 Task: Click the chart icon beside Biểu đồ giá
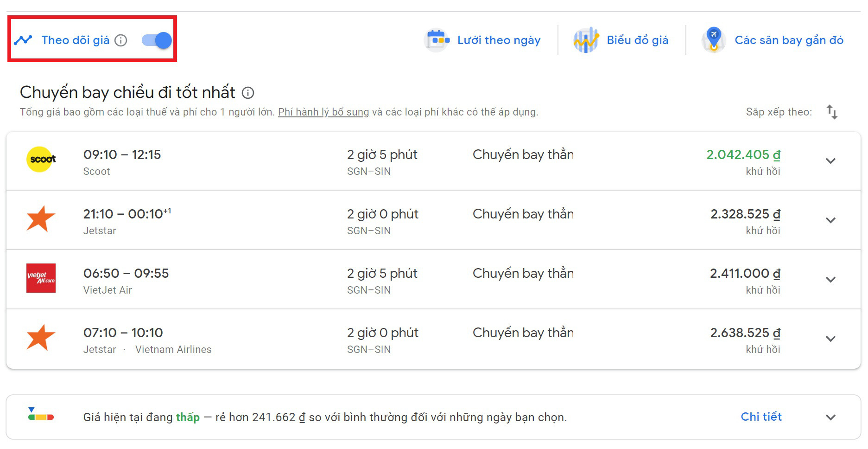[x=586, y=40]
